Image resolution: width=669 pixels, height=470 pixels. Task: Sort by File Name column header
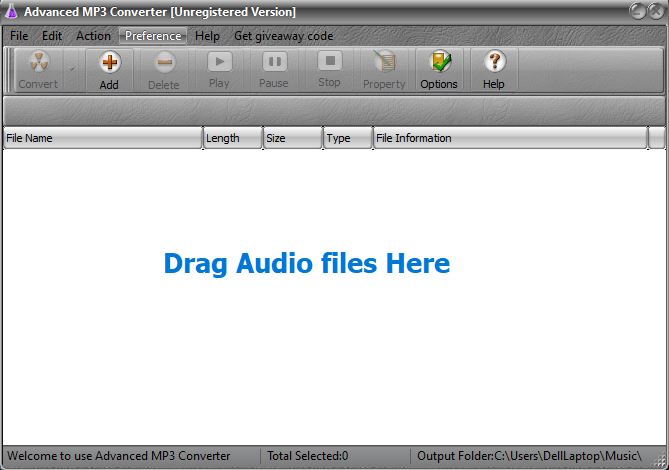(102, 138)
